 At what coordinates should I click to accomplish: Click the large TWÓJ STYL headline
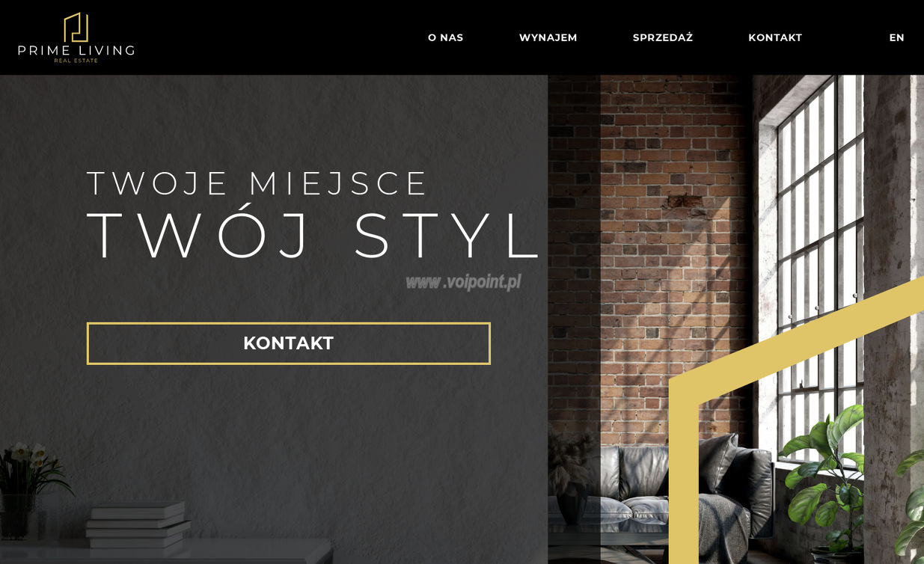click(313, 236)
